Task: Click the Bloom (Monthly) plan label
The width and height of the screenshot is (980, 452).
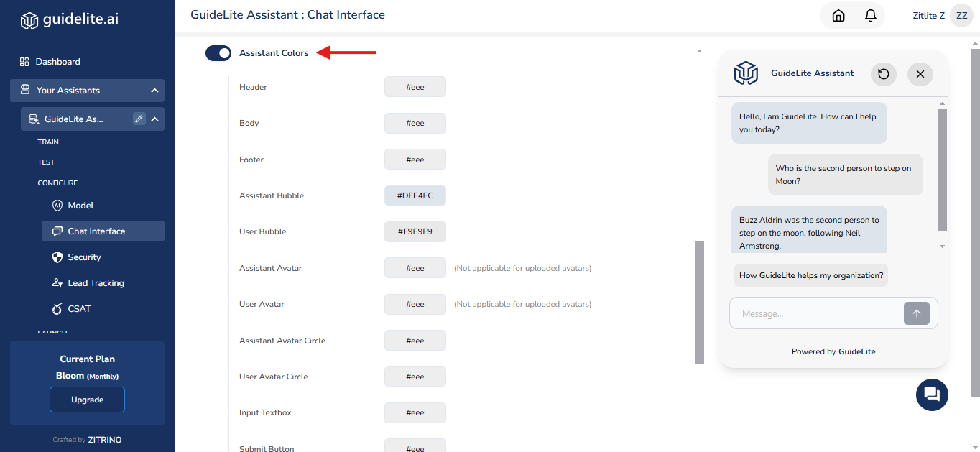Action: [x=87, y=376]
